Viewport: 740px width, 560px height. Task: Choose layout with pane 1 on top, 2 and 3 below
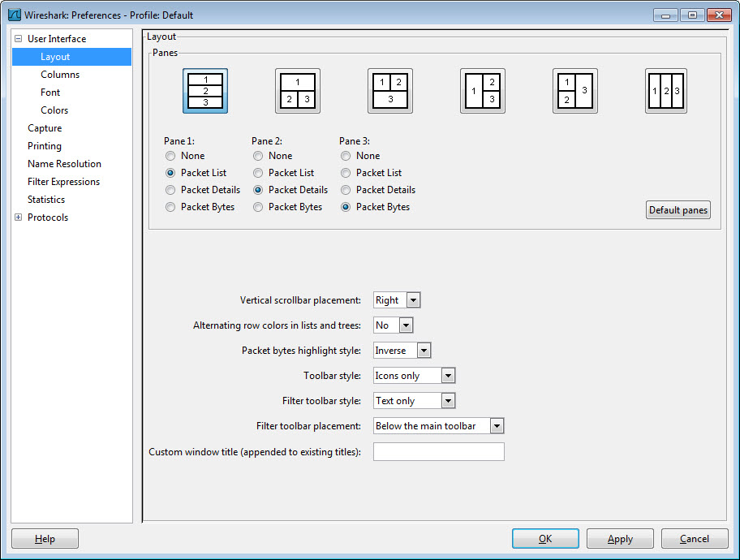click(298, 91)
